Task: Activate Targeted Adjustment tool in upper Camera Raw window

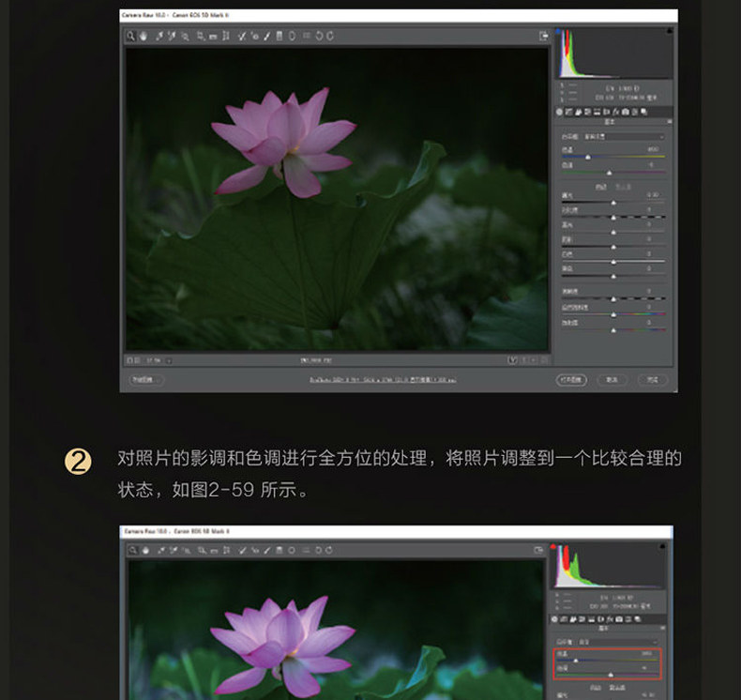Action: (x=186, y=36)
